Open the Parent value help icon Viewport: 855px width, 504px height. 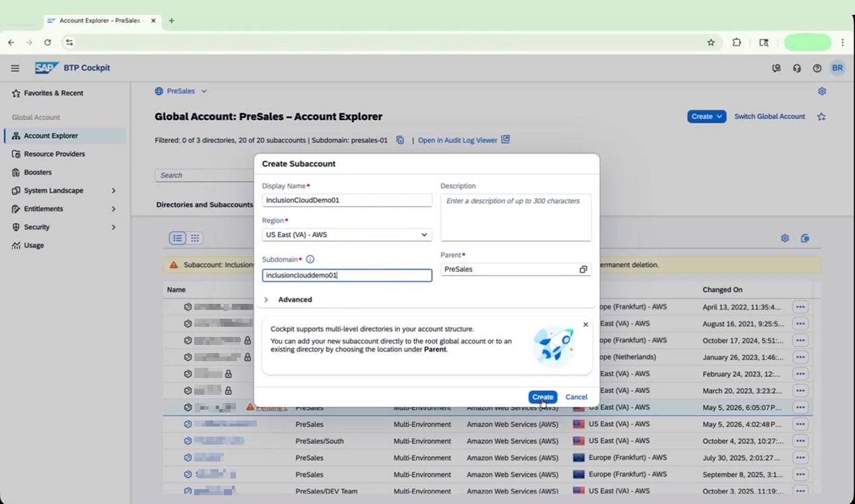583,270
